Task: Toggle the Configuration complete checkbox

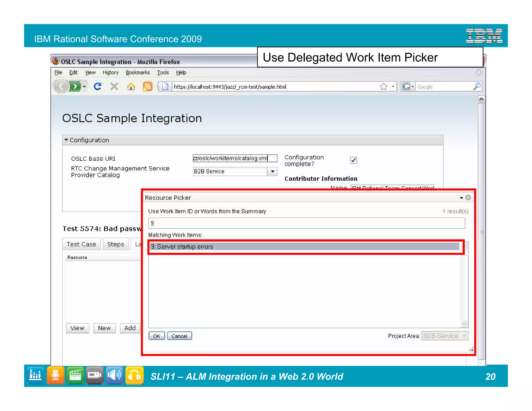Action: (x=353, y=160)
